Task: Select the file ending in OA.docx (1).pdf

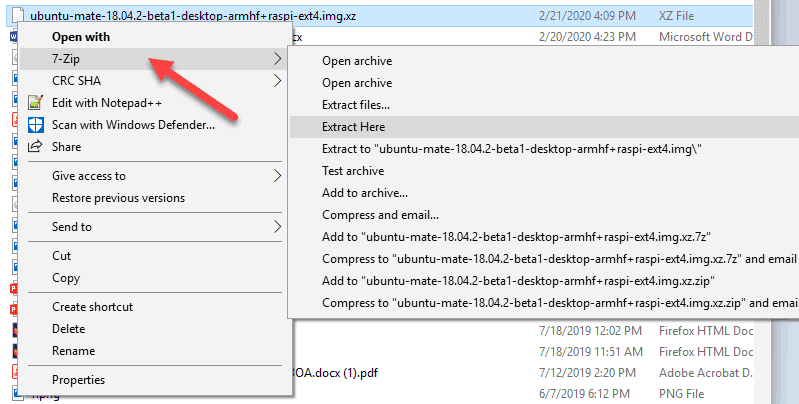Action: click(335, 372)
